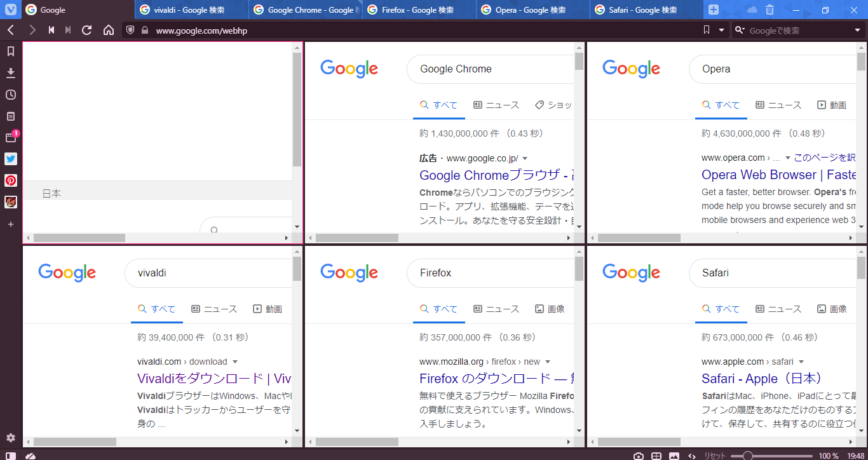Expand the bookmark dropdown arrow in address bar
Image resolution: width=868 pixels, height=460 pixels.
click(721, 30)
